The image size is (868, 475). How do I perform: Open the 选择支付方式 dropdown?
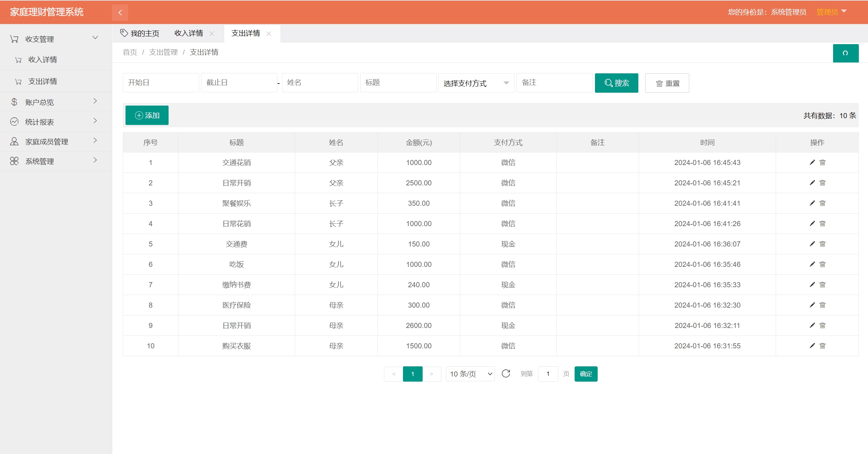click(x=476, y=83)
